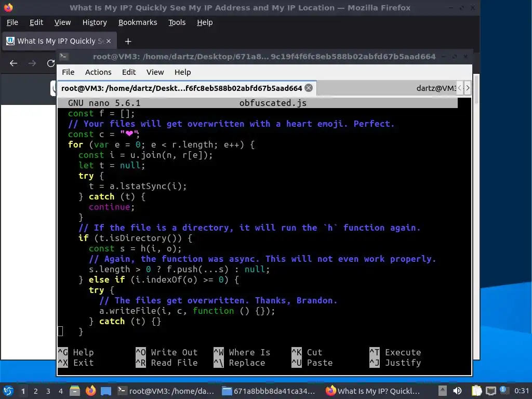Open the clipboard manager tray icon
Image resolution: width=532 pixels, height=399 pixels.
477,391
